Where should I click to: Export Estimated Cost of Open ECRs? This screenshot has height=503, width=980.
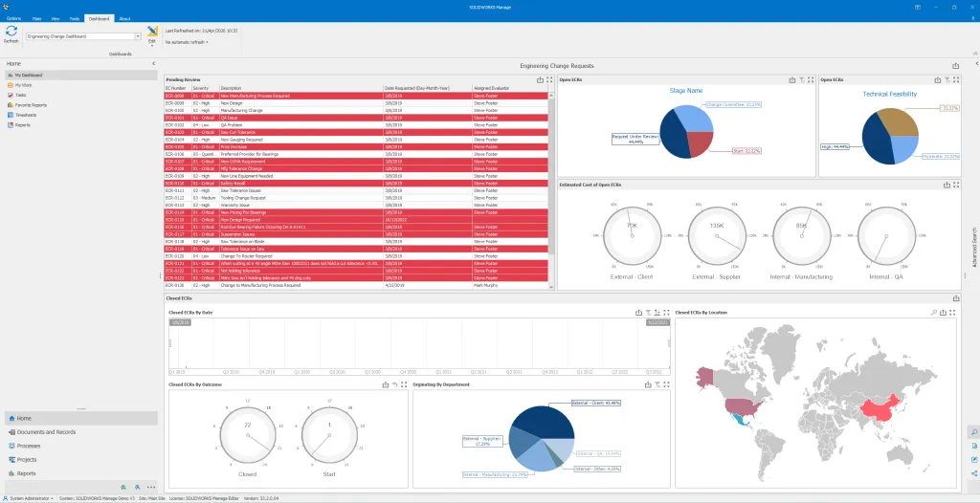click(947, 185)
